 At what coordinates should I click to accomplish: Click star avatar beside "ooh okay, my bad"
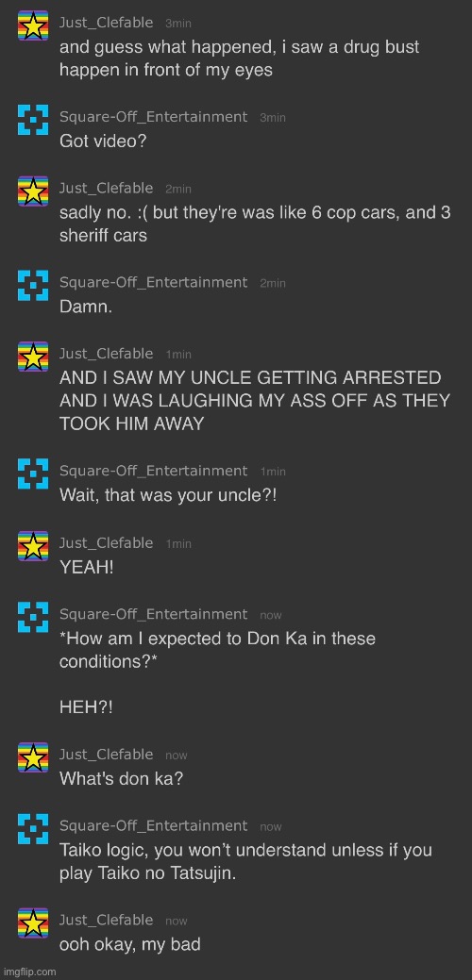(32, 923)
